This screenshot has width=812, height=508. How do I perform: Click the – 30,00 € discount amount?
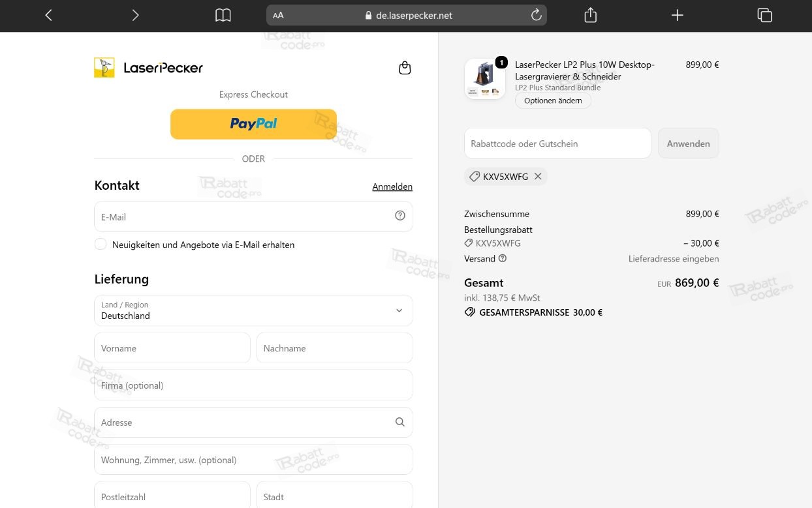tap(701, 243)
